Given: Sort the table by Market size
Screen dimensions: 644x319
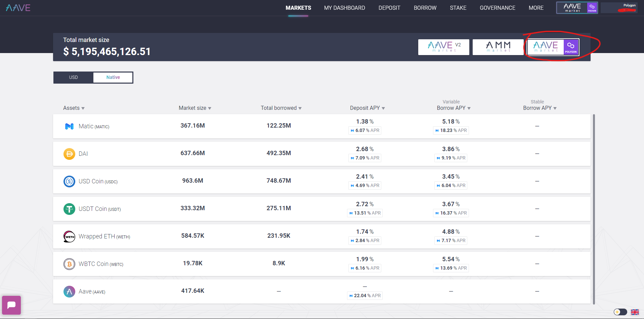Looking at the screenshot, I should tap(195, 108).
